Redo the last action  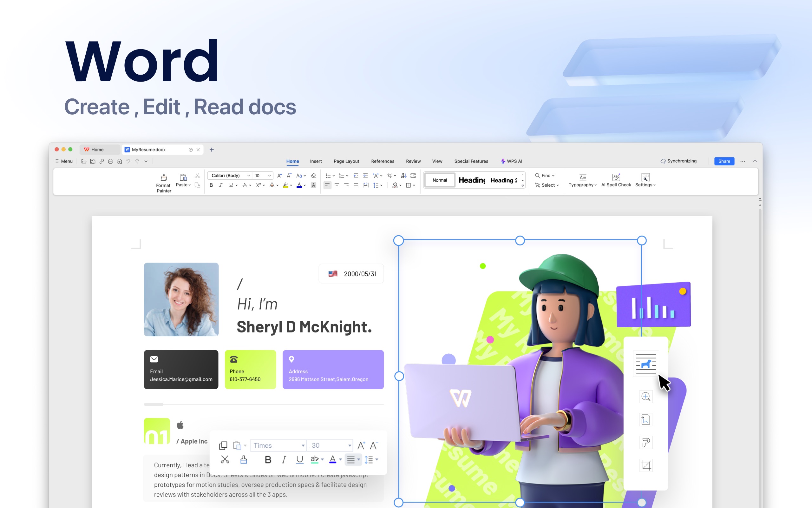137,161
